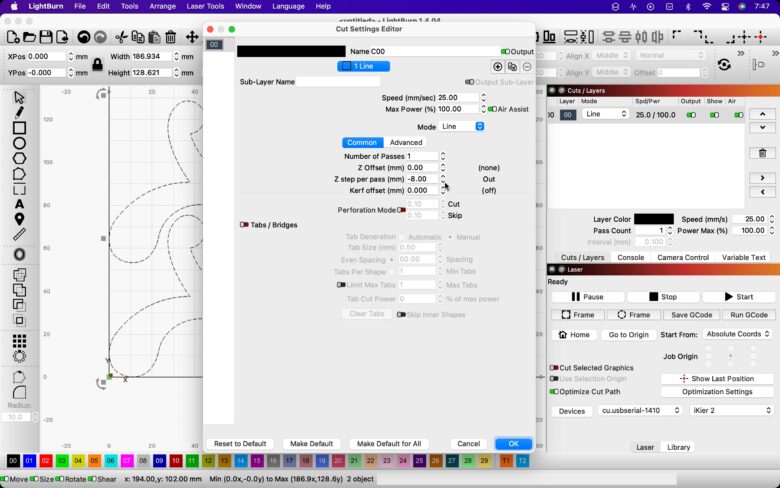Click Reset to Default button

click(x=240, y=443)
